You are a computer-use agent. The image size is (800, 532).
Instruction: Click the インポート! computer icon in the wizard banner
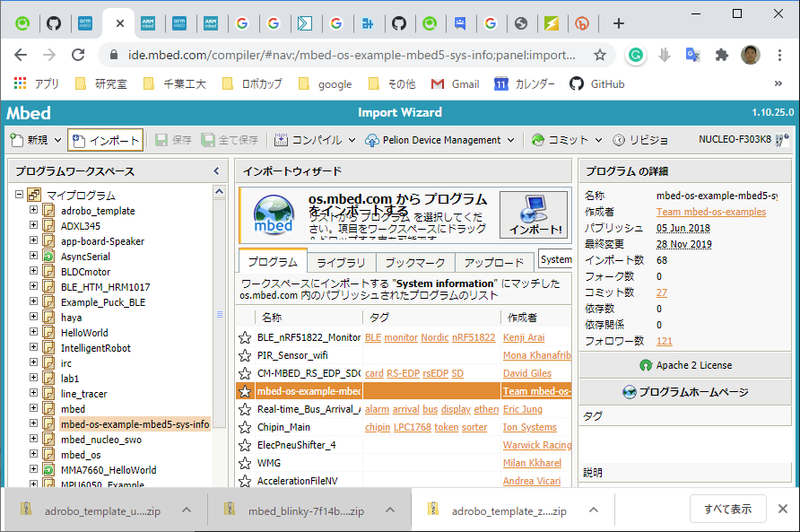[x=532, y=208]
